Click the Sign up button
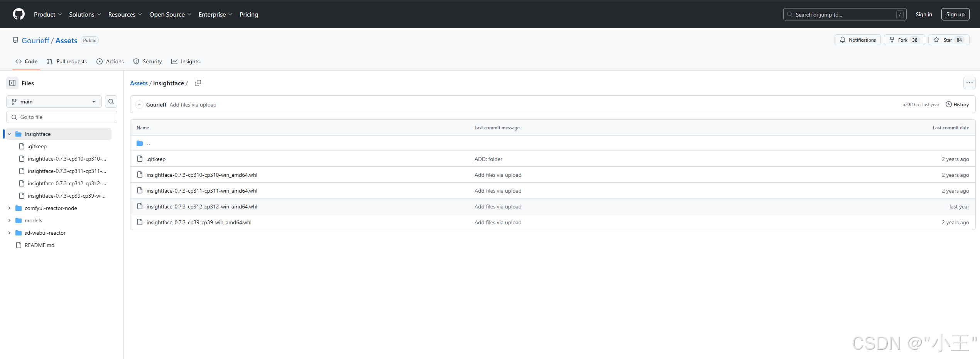 [x=955, y=14]
